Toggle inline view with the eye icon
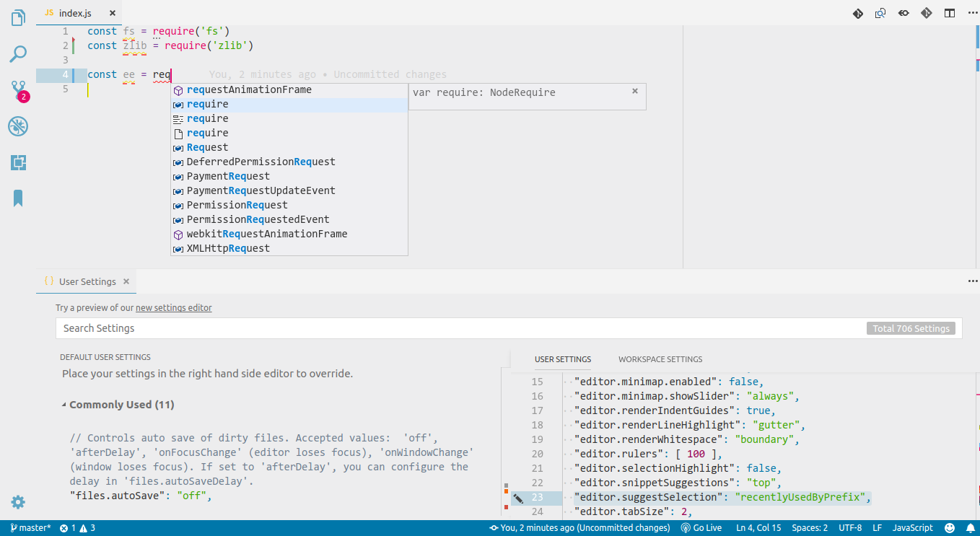Image resolution: width=980 pixels, height=536 pixels. click(904, 12)
